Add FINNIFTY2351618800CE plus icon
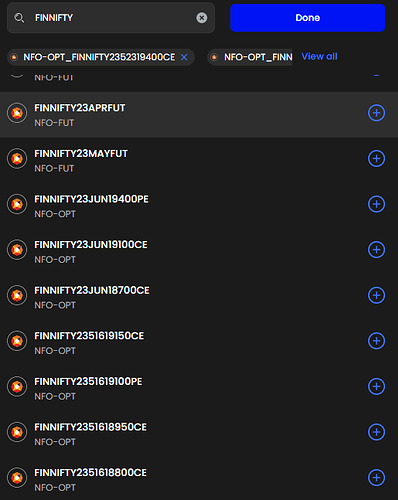This screenshot has height=500, width=398. point(376,478)
